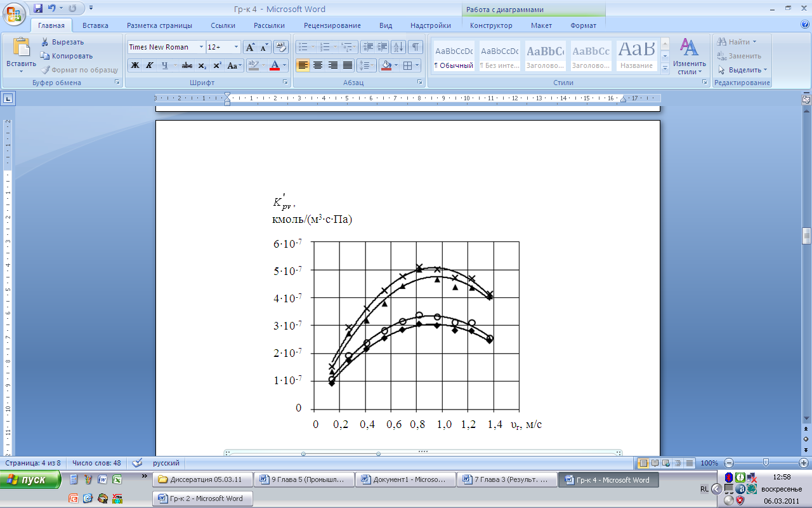Cut selection with Вырезать
The image size is (812, 508).
click(62, 42)
